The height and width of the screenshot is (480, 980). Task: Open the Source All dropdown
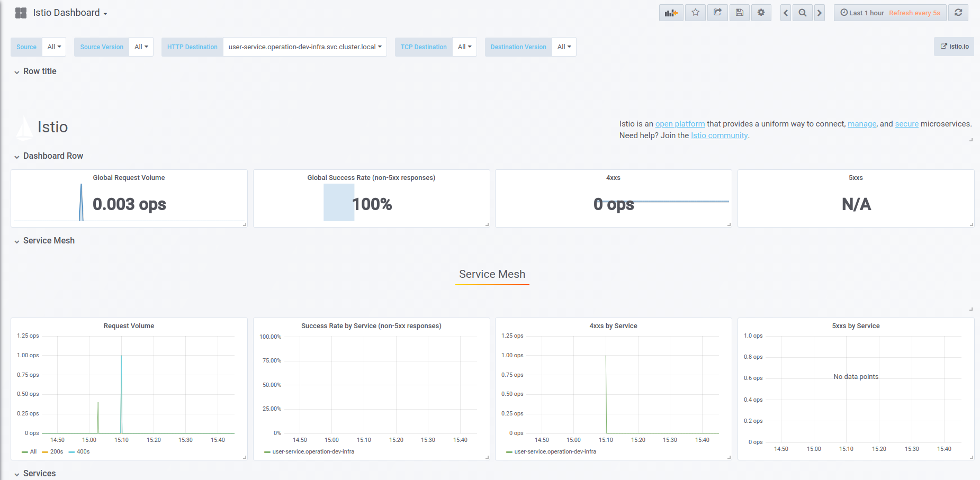tap(54, 47)
